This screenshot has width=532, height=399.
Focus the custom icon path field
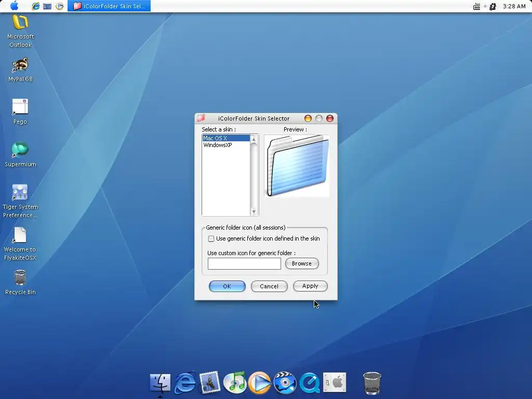pos(244,263)
